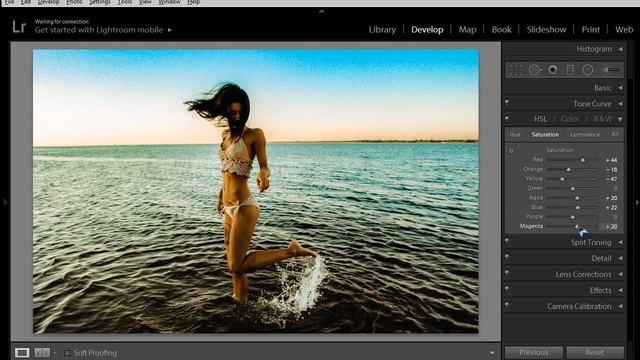Select the Graduated Filter tool

pos(570,70)
